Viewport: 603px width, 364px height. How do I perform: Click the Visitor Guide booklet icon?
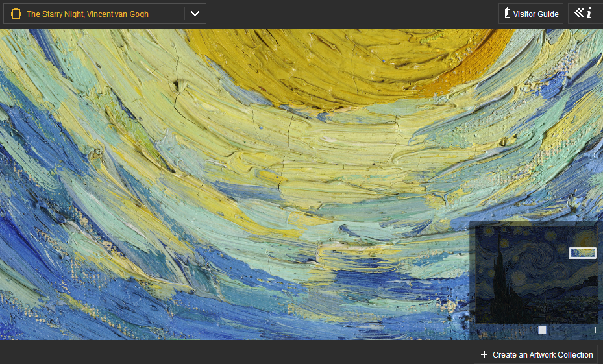tap(507, 14)
